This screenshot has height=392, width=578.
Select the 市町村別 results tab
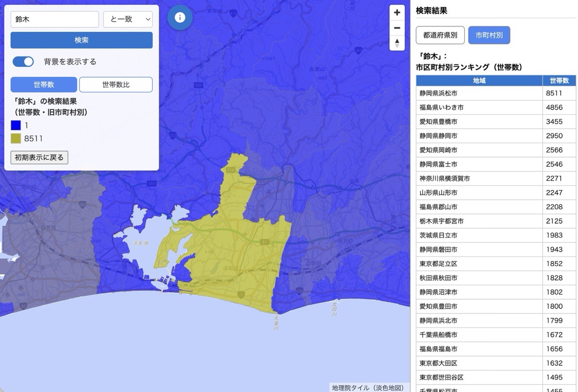[x=489, y=35]
